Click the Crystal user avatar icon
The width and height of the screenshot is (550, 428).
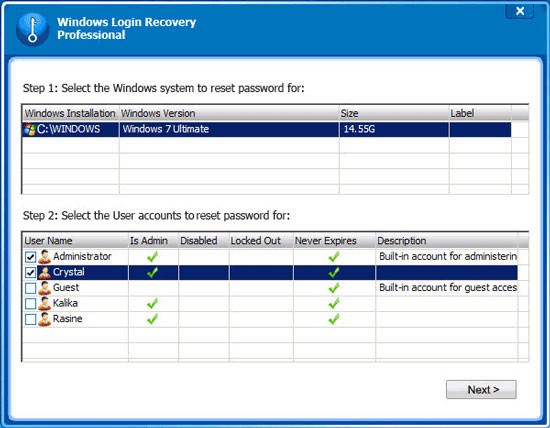[45, 273]
